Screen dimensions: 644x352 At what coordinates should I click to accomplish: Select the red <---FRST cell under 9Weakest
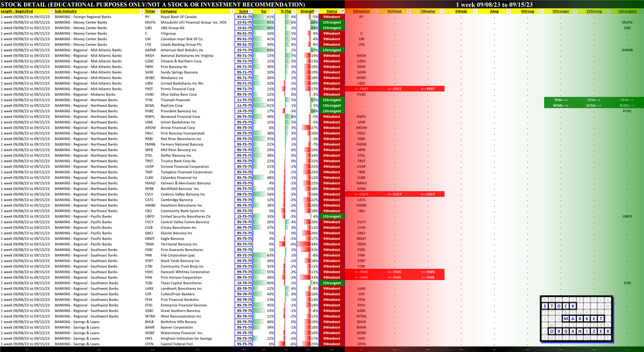tap(361, 89)
